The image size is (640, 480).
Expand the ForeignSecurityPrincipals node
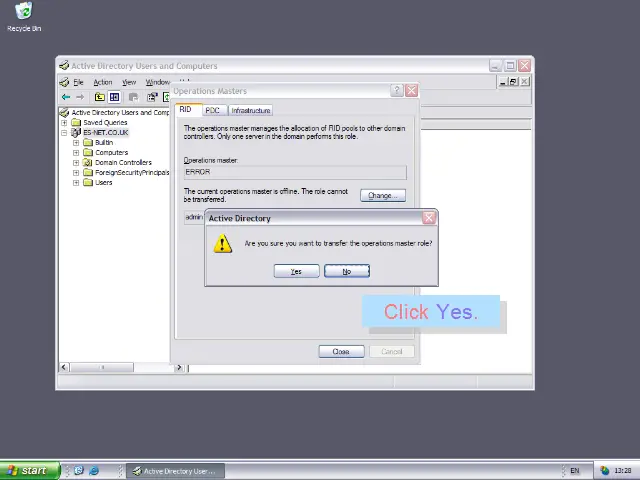76,173
